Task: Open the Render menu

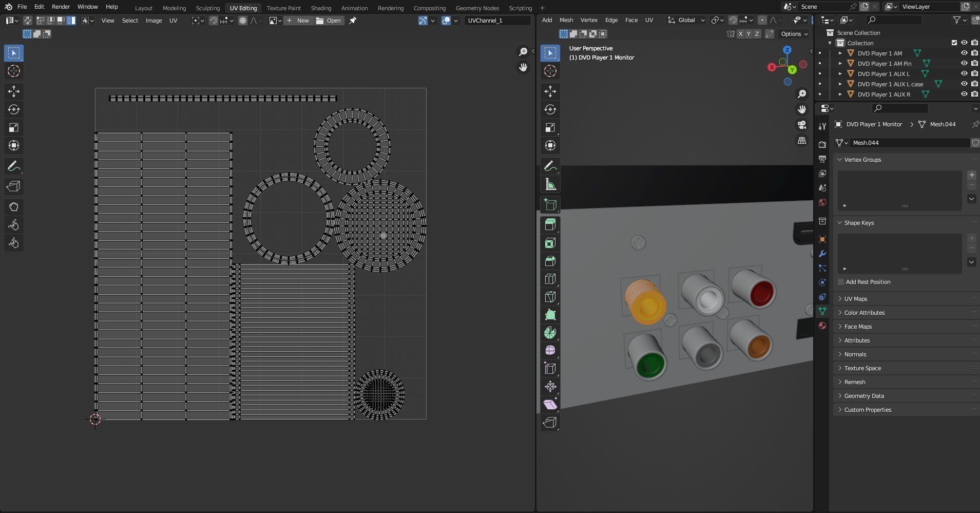Action: coord(61,7)
